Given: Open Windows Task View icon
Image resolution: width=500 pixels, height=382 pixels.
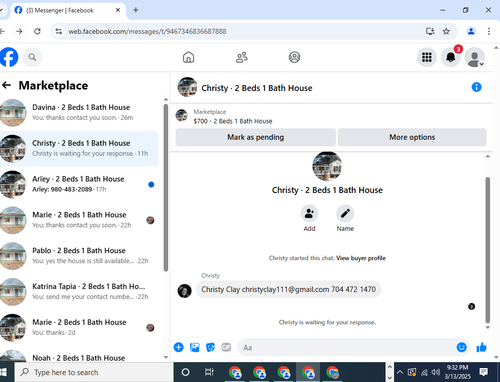Looking at the screenshot, I should click(x=209, y=372).
